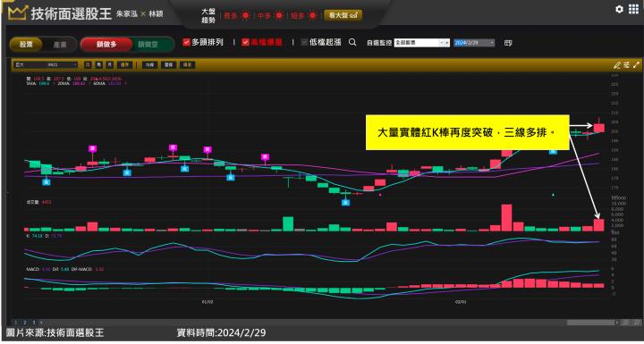644x344 pixels.
Task: Go to page 1 in bottom pager
Action: (x=15, y=323)
